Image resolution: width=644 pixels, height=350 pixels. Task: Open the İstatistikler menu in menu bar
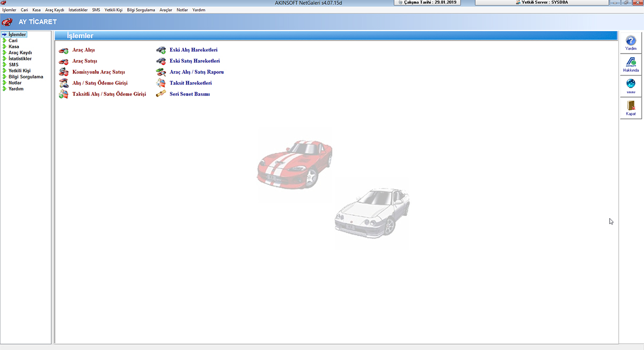(78, 10)
